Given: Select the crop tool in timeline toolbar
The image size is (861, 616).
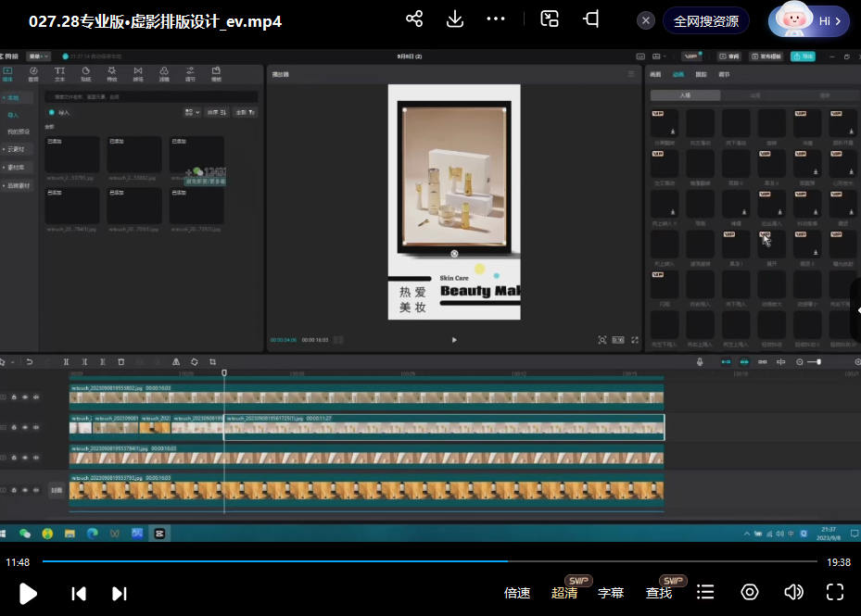Looking at the screenshot, I should [x=212, y=361].
